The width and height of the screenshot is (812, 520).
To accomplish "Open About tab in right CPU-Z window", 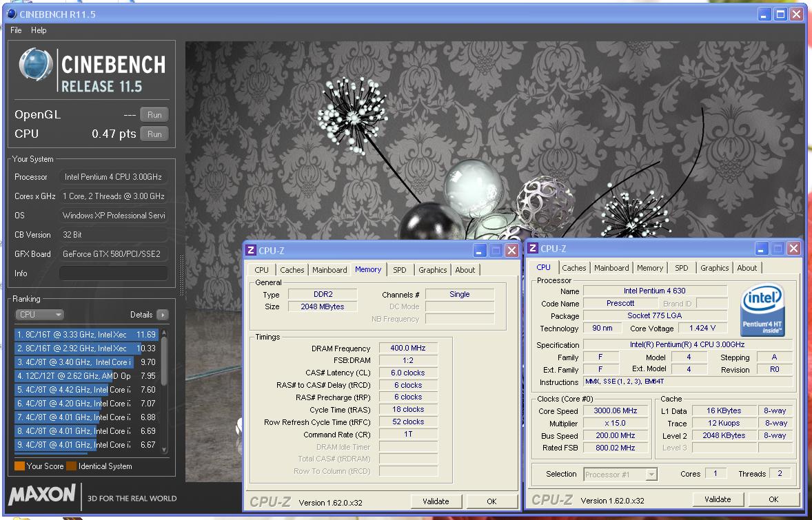I will coord(747,267).
